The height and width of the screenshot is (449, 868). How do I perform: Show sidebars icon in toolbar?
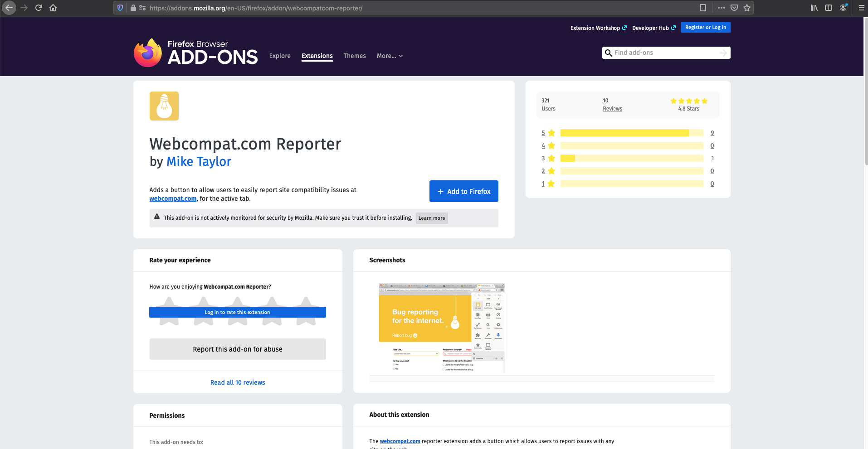[x=829, y=8]
